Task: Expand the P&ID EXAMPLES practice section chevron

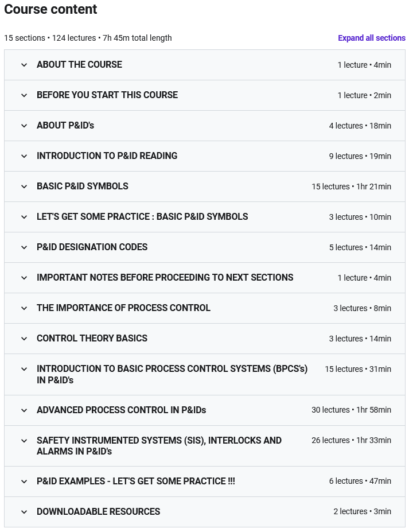Action: pyautogui.click(x=24, y=481)
